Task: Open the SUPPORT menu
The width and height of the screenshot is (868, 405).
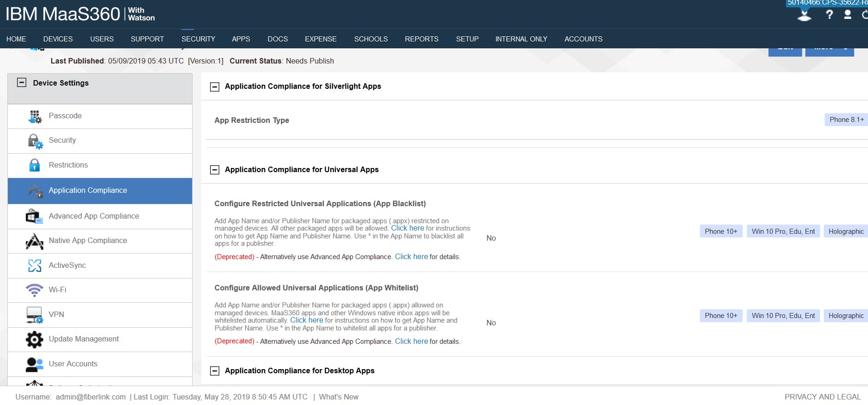Action: click(x=147, y=39)
